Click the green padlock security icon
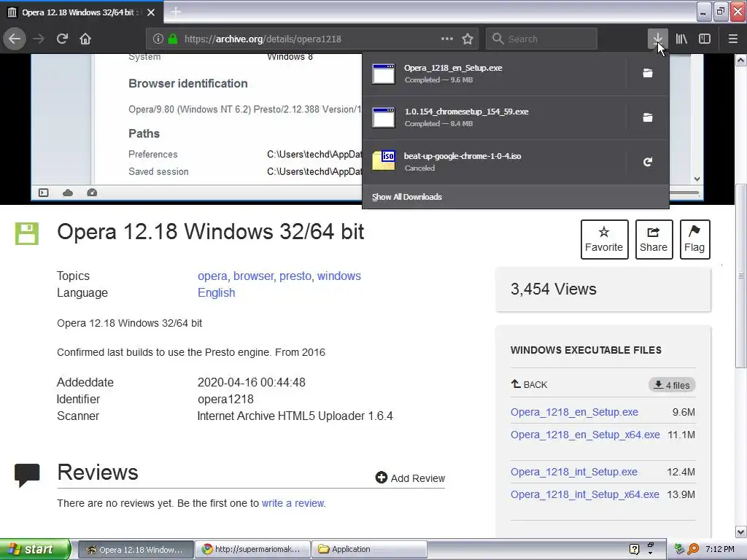The height and width of the screenshot is (560, 747). coord(173,39)
